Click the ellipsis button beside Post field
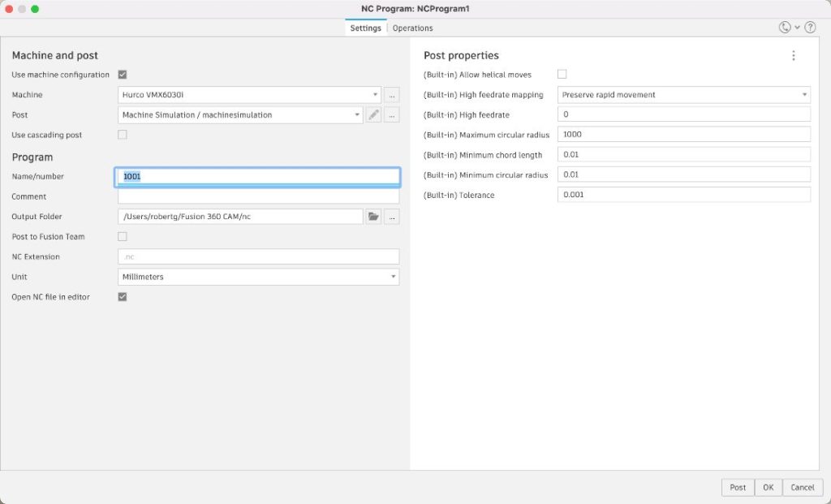The width and height of the screenshot is (831, 504). coord(392,115)
